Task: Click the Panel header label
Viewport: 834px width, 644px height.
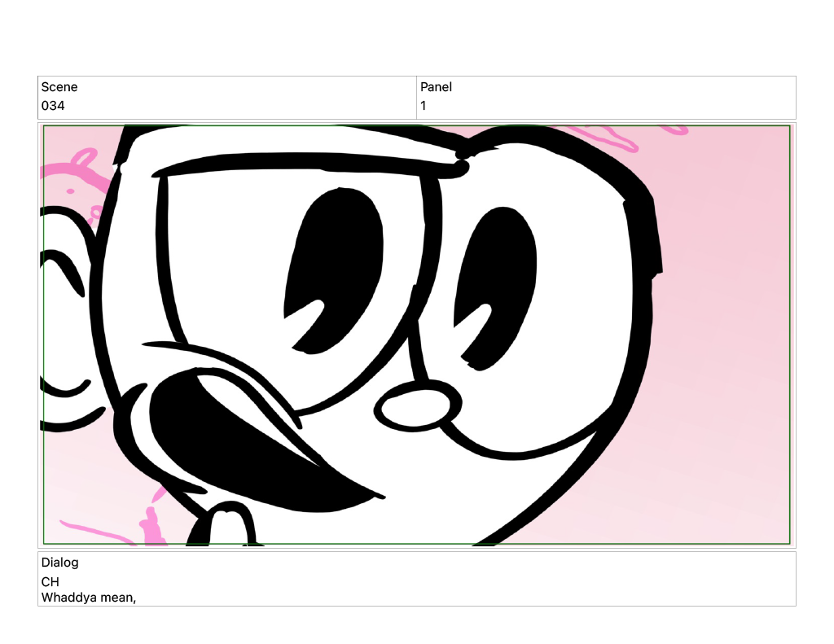Action: click(x=436, y=87)
